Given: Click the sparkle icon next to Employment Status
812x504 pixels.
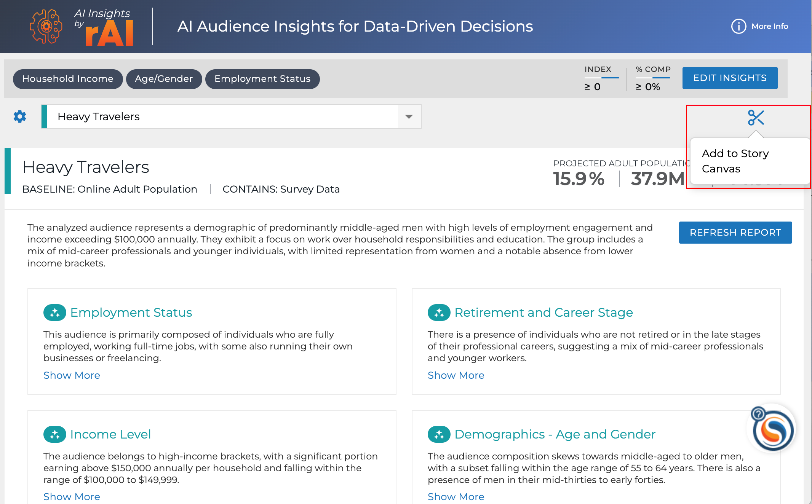Looking at the screenshot, I should point(55,313).
